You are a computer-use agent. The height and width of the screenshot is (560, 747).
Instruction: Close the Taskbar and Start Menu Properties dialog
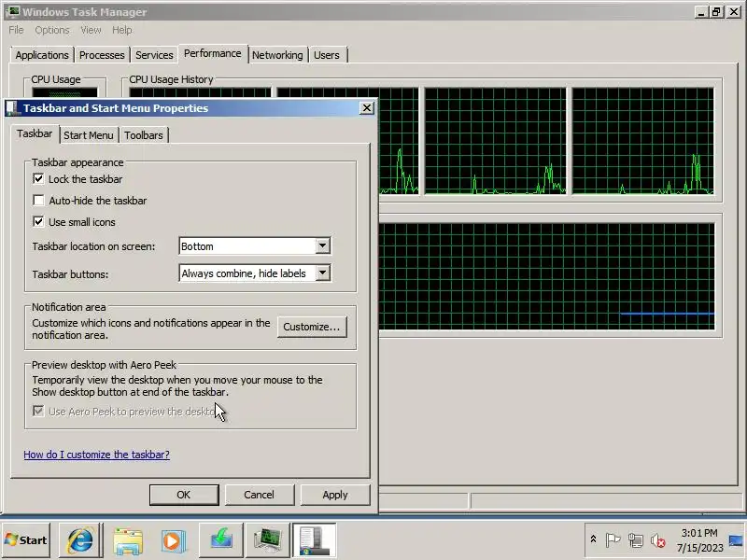pos(366,108)
